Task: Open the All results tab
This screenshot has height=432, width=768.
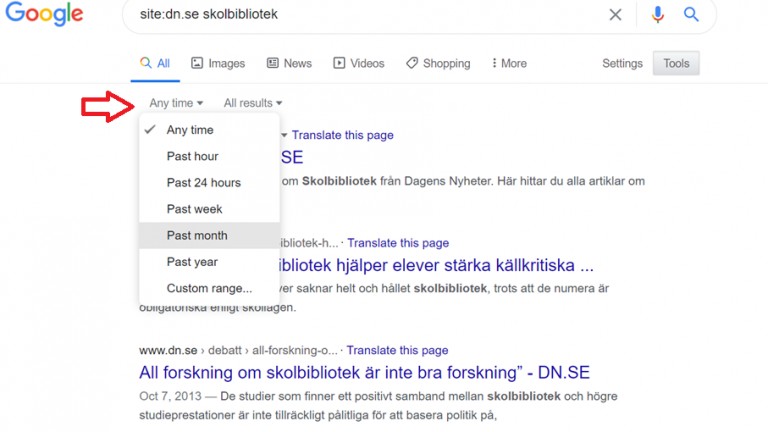Action: click(x=155, y=64)
